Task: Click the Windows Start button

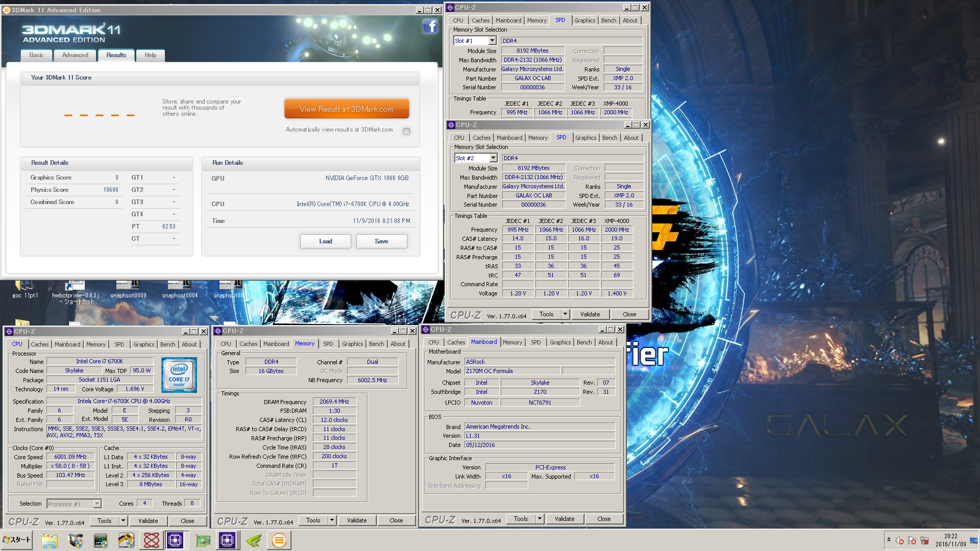Action: pos(17,540)
